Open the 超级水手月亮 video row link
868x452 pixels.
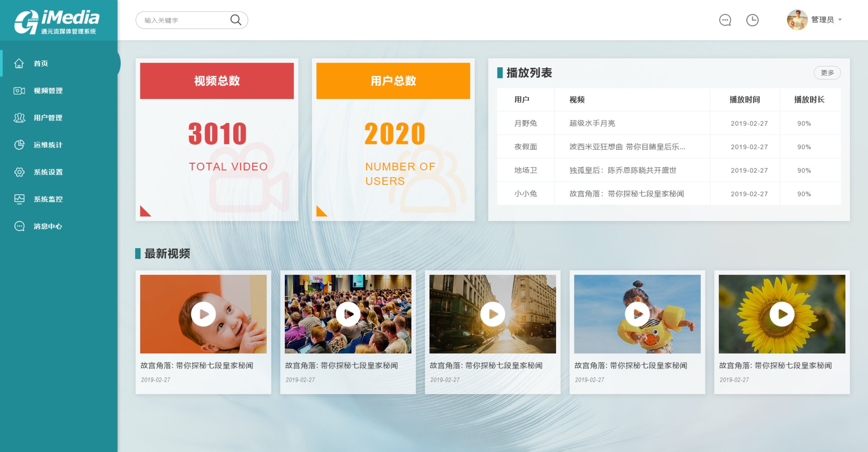coord(592,123)
